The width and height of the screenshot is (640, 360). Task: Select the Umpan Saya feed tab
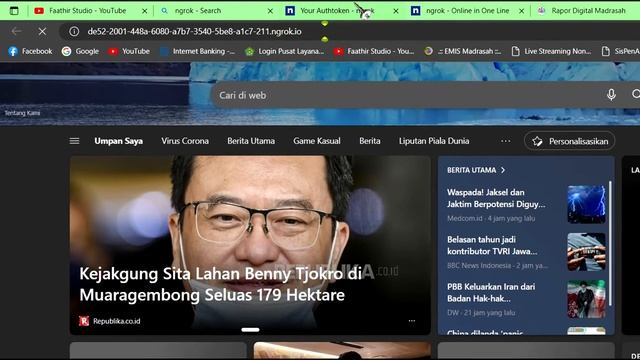(x=118, y=141)
